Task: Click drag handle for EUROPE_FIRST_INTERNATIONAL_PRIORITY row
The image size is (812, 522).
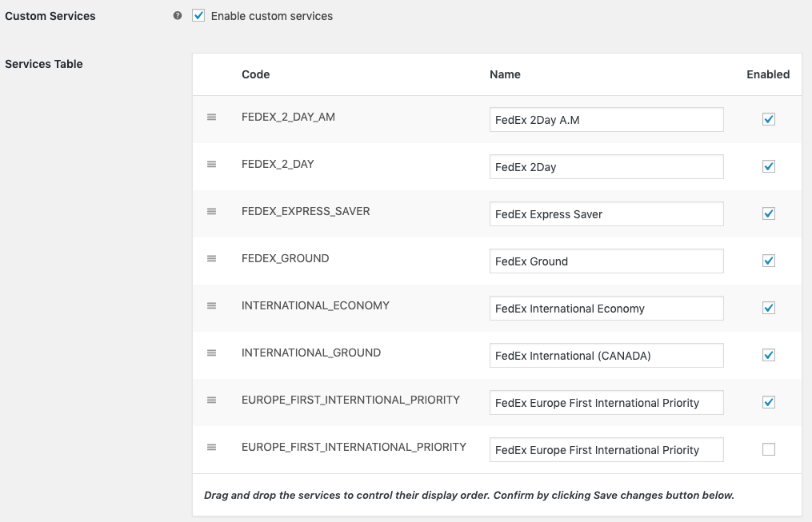Action: coord(212,447)
